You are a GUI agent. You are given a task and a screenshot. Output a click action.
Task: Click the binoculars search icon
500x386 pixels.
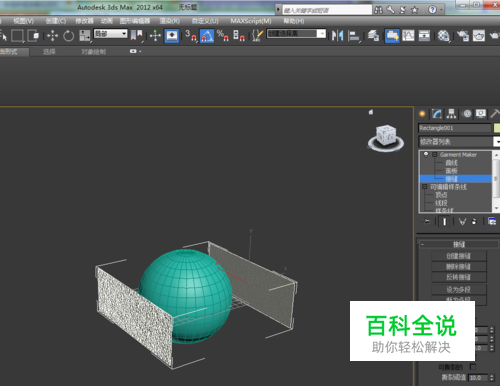[378, 10]
